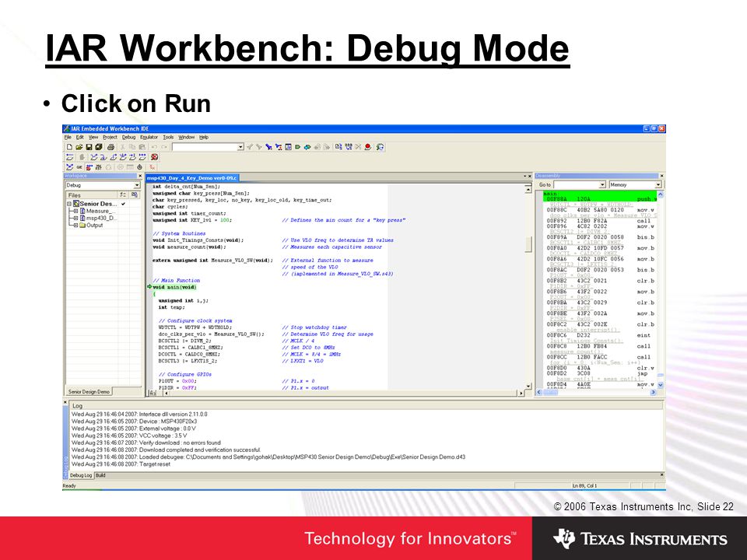The width and height of the screenshot is (747, 560).
Task: Open the Debug configuration dropdown in Workspace
Action: [x=137, y=185]
